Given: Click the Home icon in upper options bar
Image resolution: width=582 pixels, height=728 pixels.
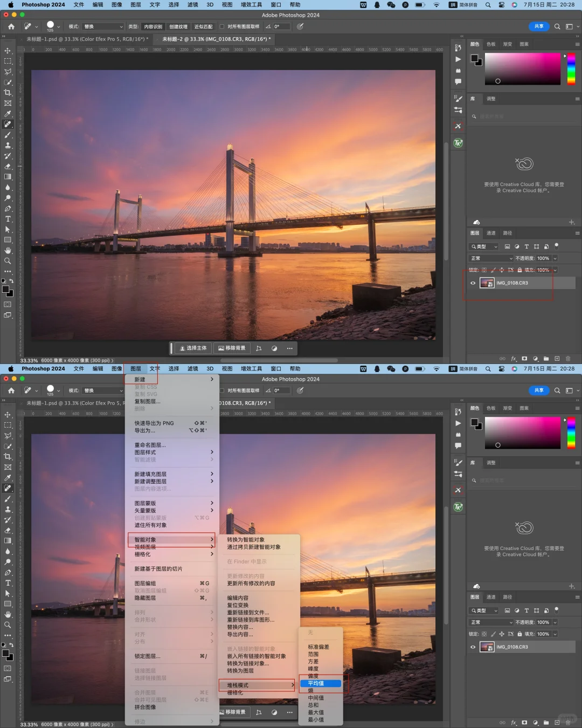Looking at the screenshot, I should pyautogui.click(x=11, y=26).
